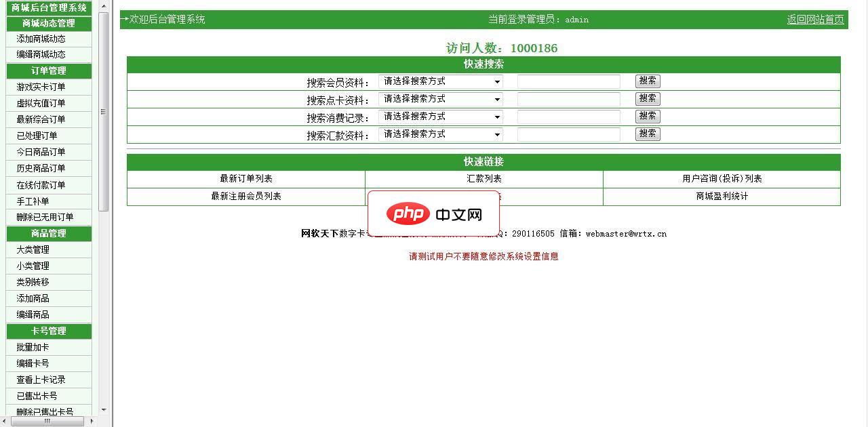
Task: Open 最新注册会员列表
Action: pos(245,196)
